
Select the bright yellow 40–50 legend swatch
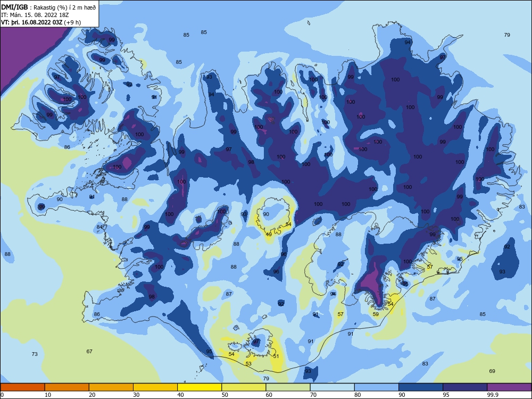(199, 387)
